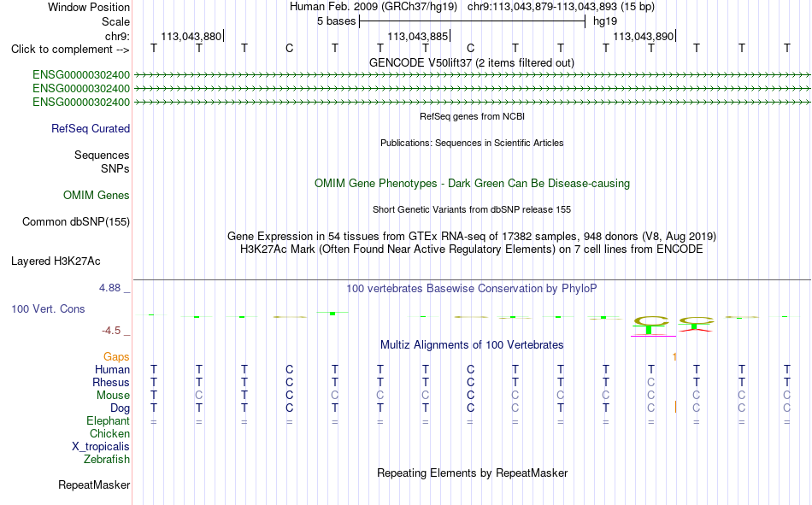812x505 pixels.
Task: Click Multiz Alignments of 100 Vertebrates title
Action: pyautogui.click(x=472, y=345)
